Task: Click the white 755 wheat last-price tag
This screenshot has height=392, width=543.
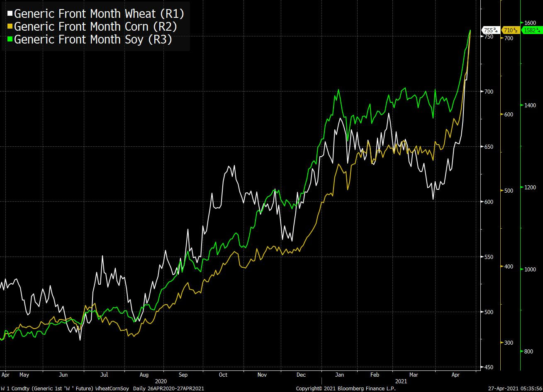Action: [491, 30]
